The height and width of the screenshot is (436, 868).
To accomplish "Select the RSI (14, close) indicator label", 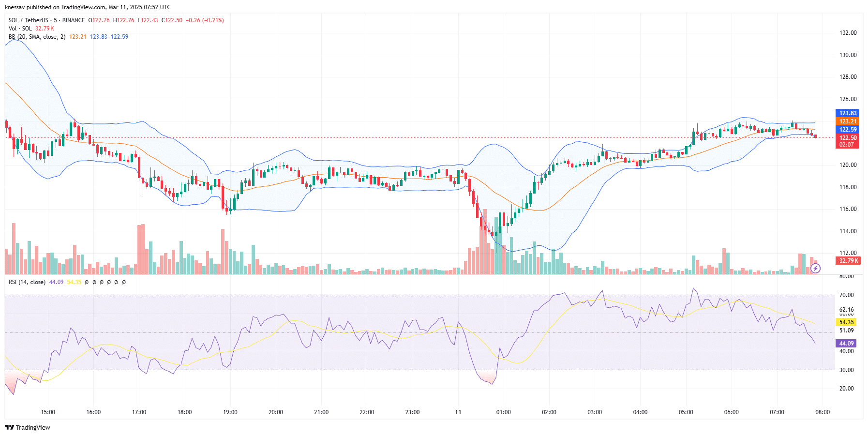I will click(x=27, y=282).
